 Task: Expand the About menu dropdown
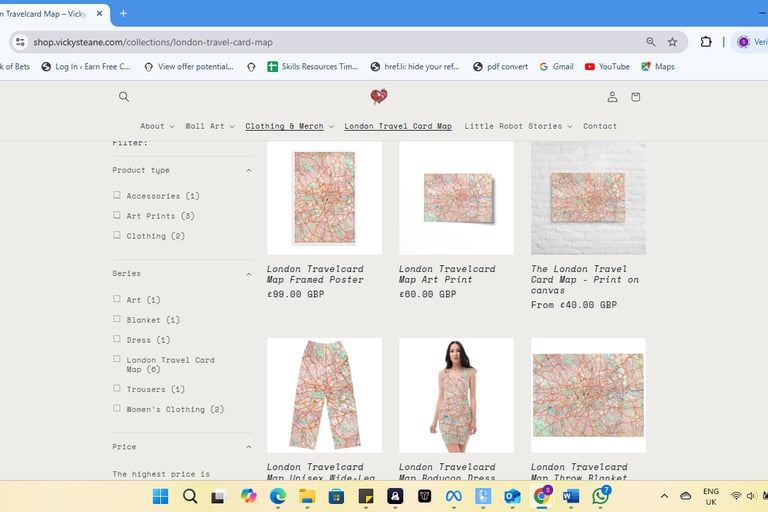(x=157, y=126)
